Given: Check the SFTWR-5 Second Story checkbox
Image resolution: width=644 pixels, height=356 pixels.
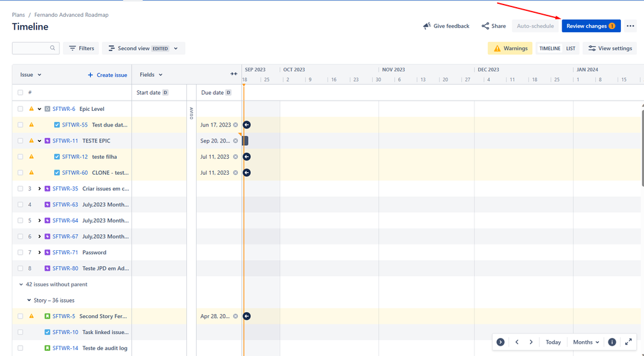Looking at the screenshot, I should (x=20, y=316).
